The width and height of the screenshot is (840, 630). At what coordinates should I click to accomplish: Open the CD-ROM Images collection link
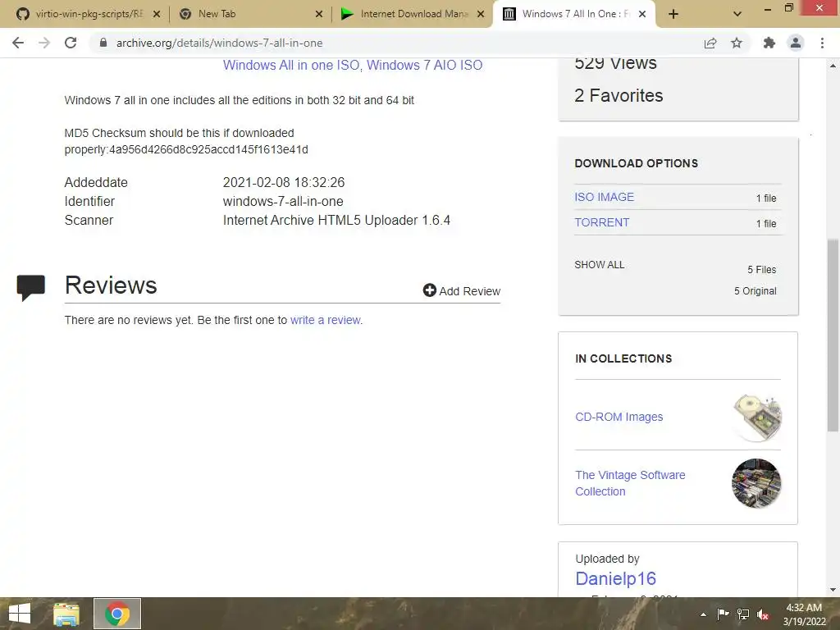click(x=619, y=417)
